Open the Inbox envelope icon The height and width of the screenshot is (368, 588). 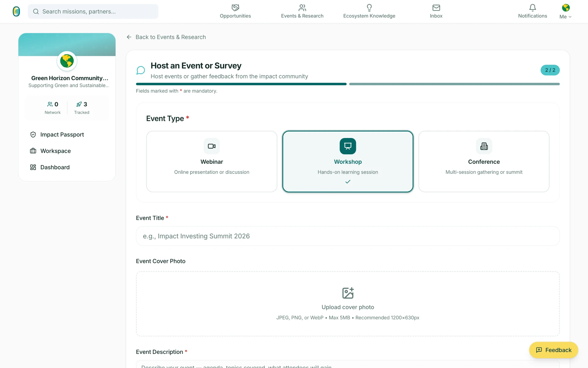coord(436,7)
